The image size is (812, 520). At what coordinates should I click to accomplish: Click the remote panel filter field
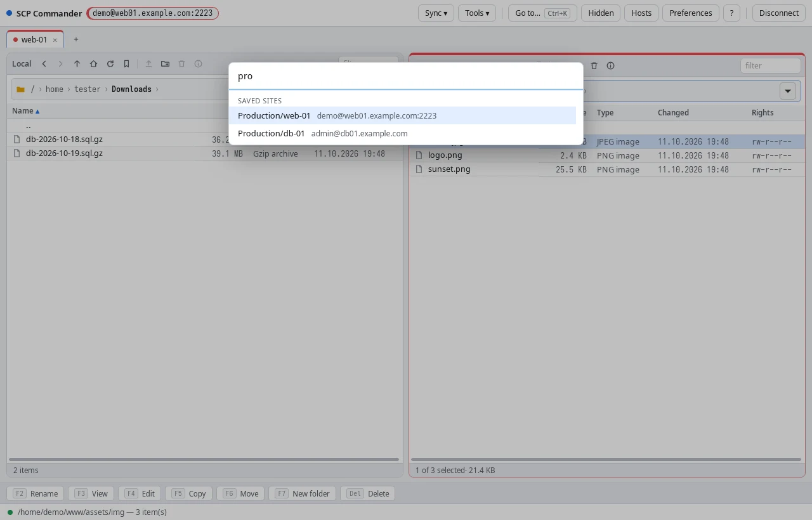(x=770, y=65)
